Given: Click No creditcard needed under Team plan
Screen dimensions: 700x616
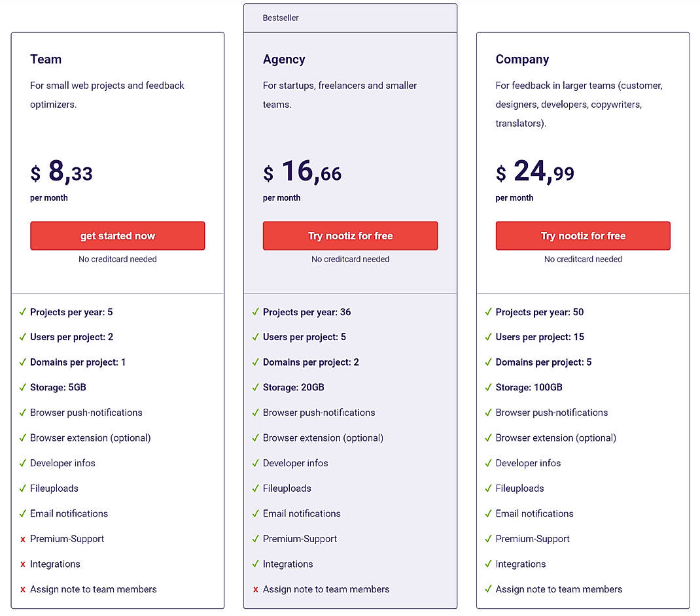Looking at the screenshot, I should click(117, 259).
